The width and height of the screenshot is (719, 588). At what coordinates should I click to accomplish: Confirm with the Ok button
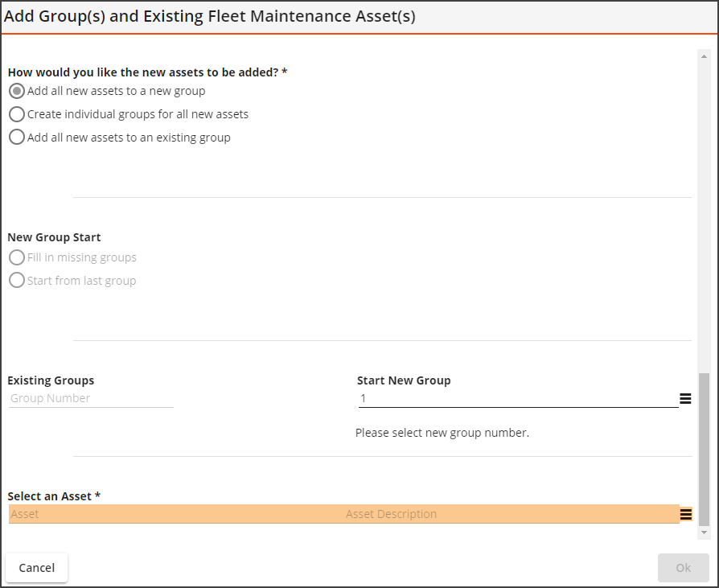click(684, 568)
